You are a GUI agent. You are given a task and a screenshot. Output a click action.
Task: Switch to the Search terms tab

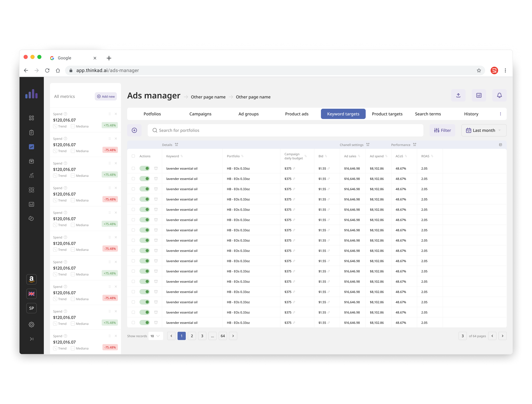click(x=428, y=114)
